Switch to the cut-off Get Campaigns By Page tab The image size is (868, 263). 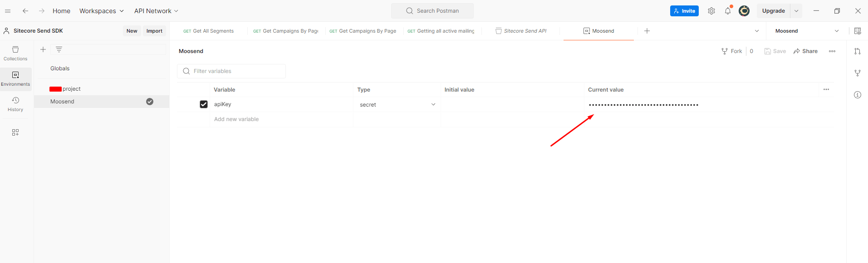click(x=286, y=31)
